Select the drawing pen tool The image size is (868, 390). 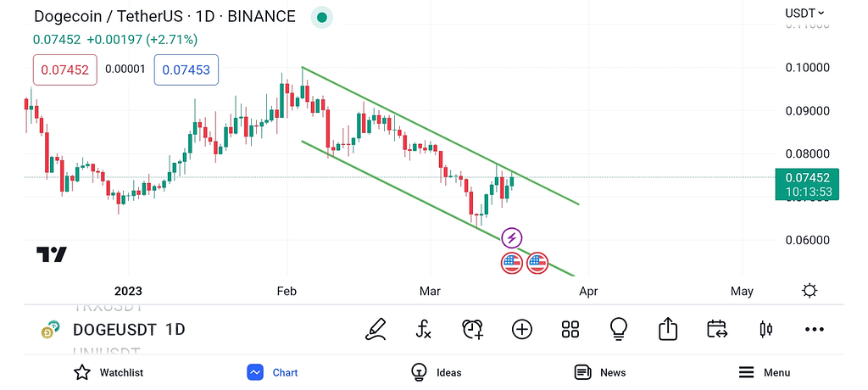pyautogui.click(x=376, y=329)
